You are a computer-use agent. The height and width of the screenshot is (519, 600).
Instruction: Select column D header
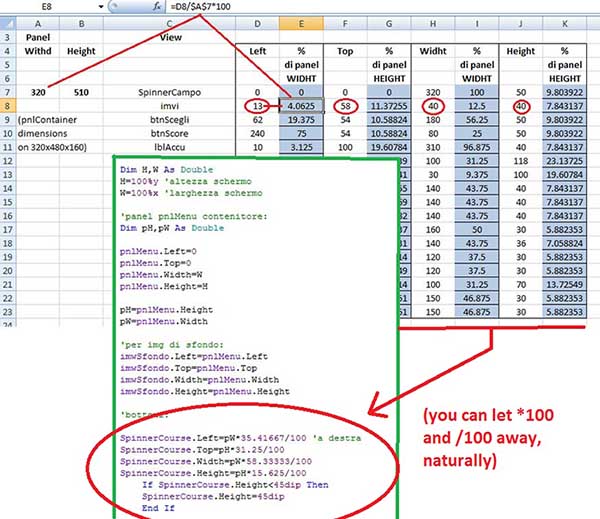click(258, 24)
